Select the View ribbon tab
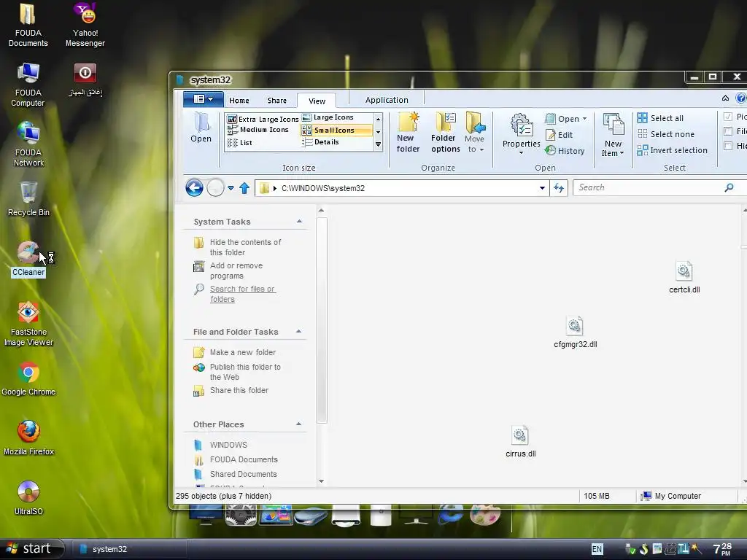 [x=317, y=101]
